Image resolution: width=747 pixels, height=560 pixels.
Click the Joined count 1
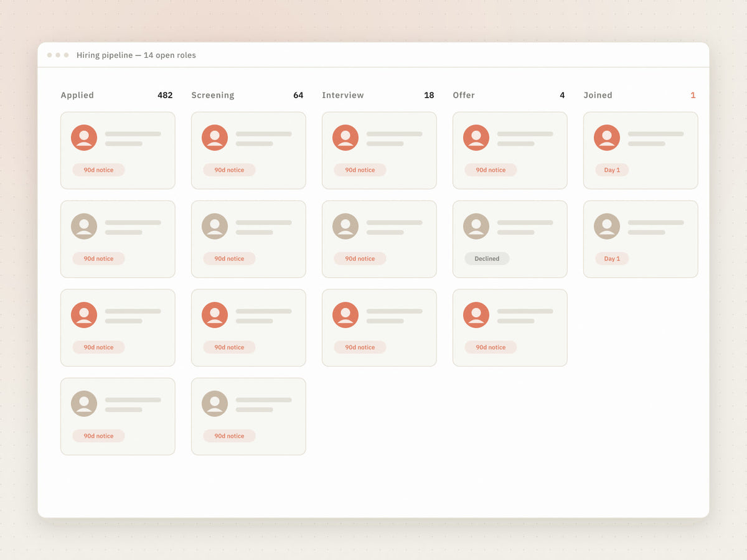click(693, 95)
